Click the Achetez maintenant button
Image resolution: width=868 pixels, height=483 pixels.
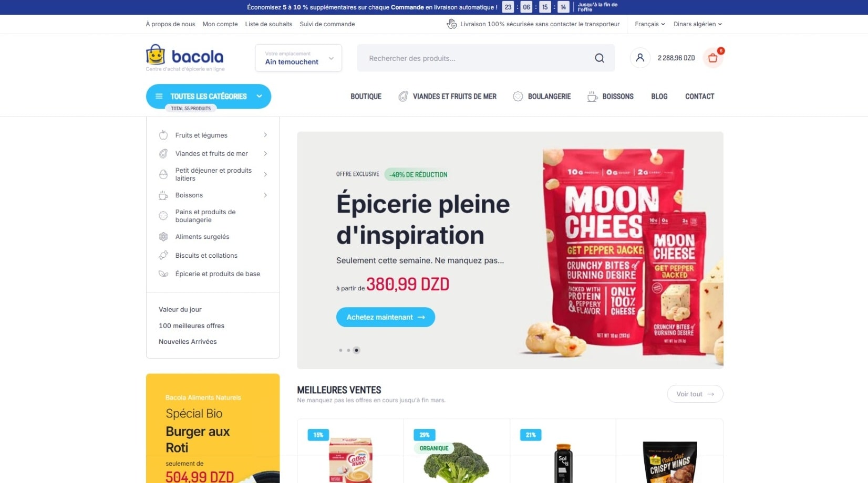point(386,317)
